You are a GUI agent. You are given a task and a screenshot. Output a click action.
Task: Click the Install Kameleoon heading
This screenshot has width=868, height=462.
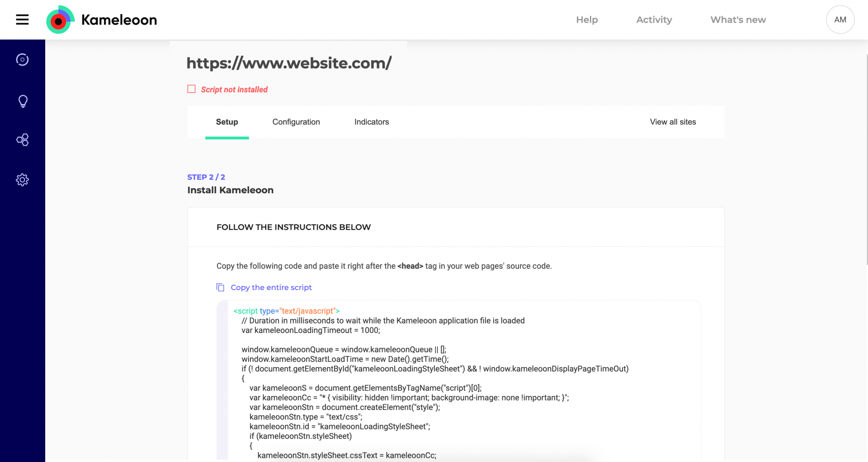pos(231,190)
